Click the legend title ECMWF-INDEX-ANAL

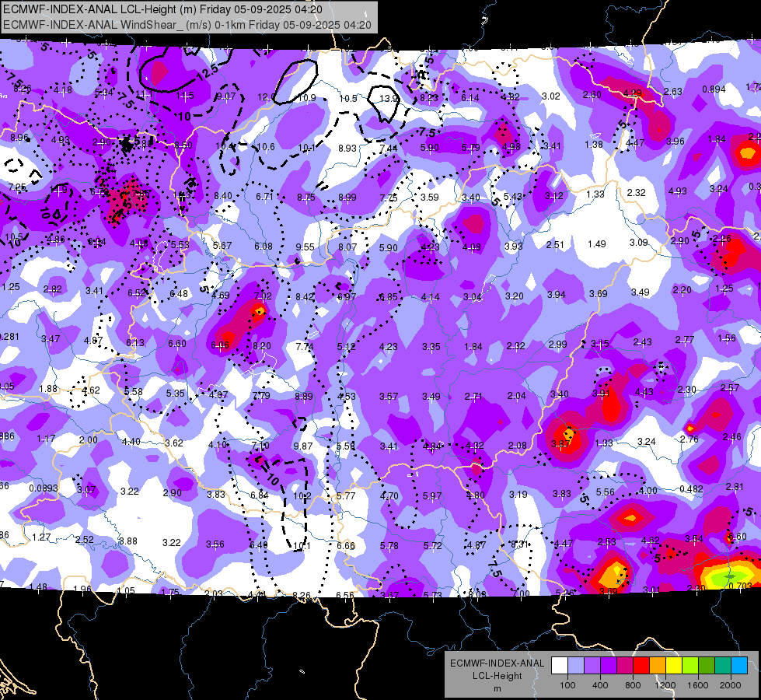click(x=497, y=663)
